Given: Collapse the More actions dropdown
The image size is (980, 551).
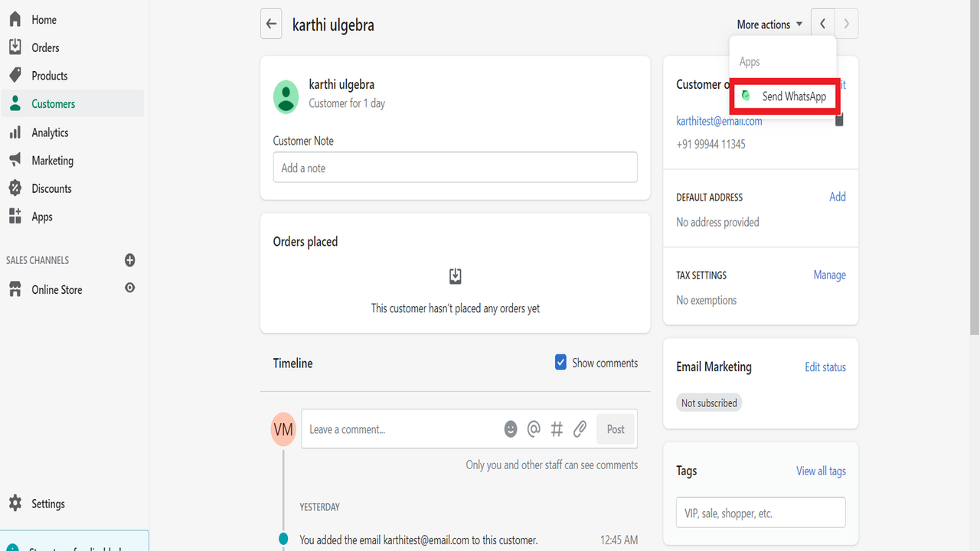Looking at the screenshot, I should [769, 24].
